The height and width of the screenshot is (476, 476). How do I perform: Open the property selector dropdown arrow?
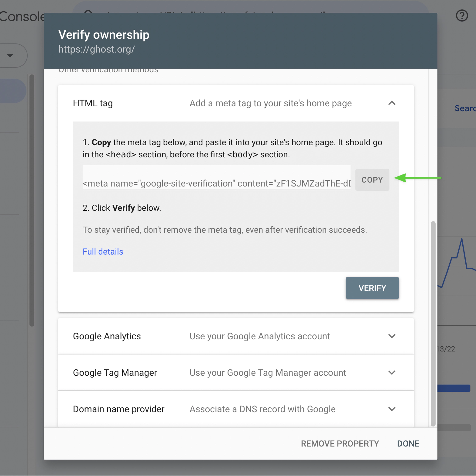[10, 56]
